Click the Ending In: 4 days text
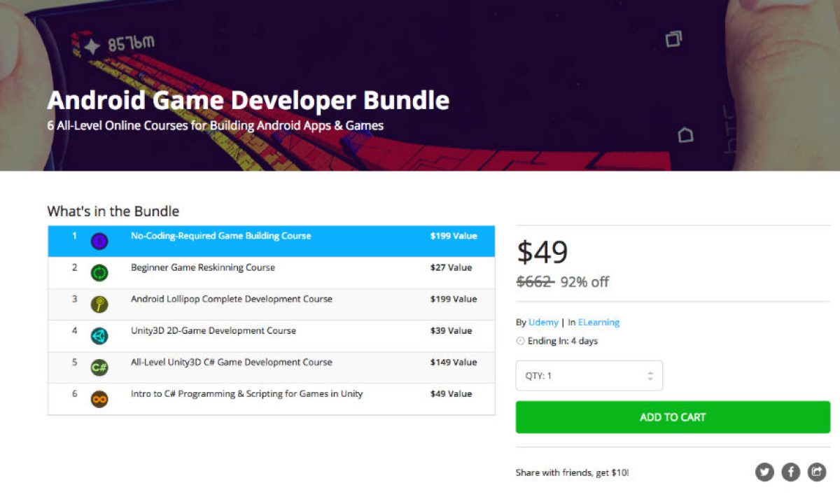 (x=563, y=342)
